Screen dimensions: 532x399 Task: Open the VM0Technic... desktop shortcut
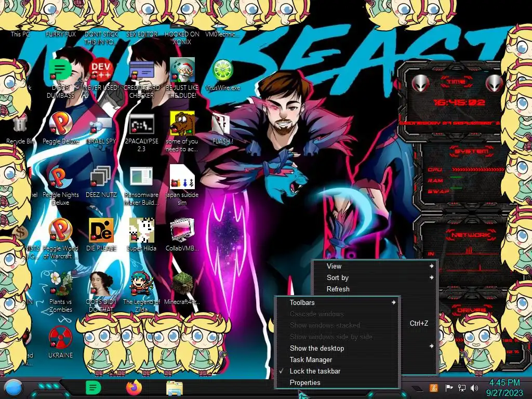click(222, 34)
